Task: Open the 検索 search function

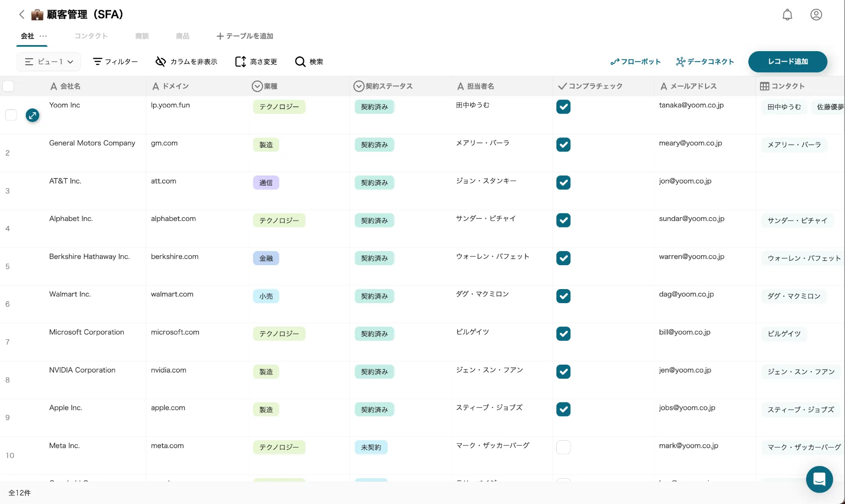Action: (309, 61)
